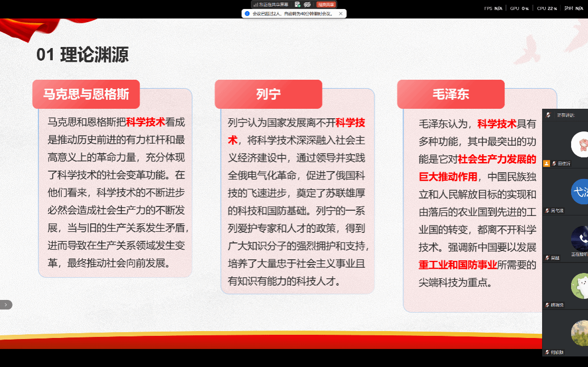Click the microphone icon beside 正在讲话
Viewport: 588px width, 367px height.
coord(549,115)
